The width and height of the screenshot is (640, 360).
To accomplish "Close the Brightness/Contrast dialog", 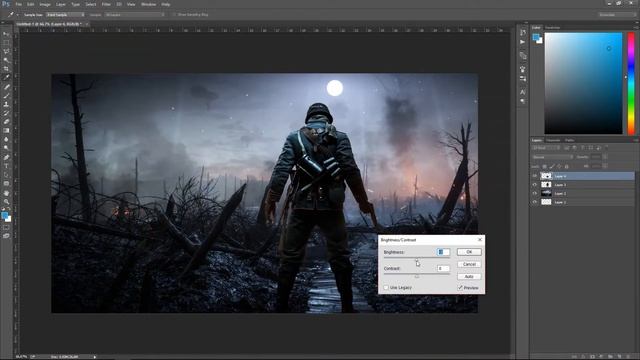I will click(480, 240).
